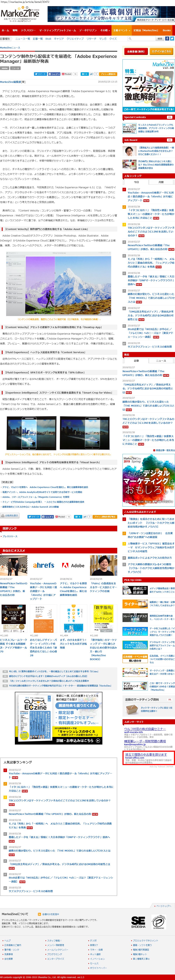Open 新着記事一覧を見る link
This screenshot has height=980, width=175.
pyautogui.click(x=165, y=450)
